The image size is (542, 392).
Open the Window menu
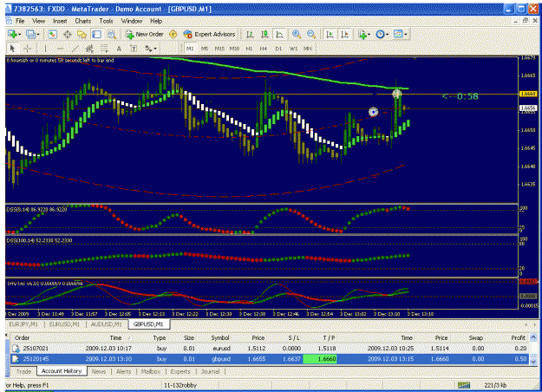[132, 21]
